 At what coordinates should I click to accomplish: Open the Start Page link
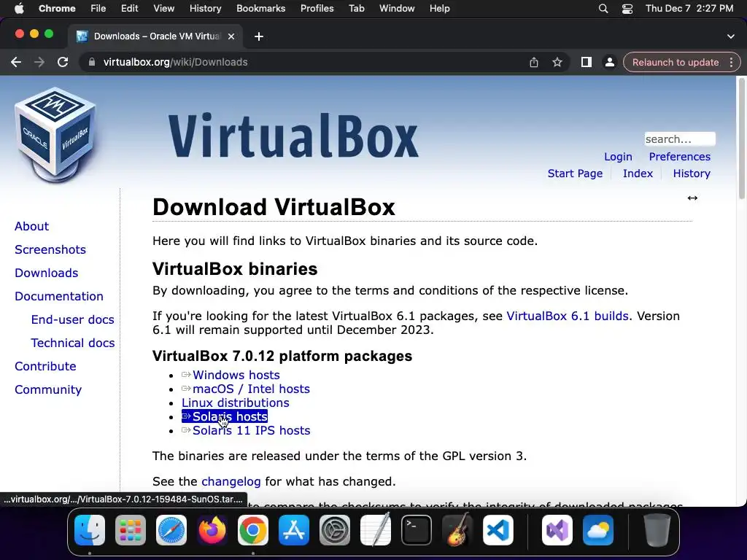[575, 174]
